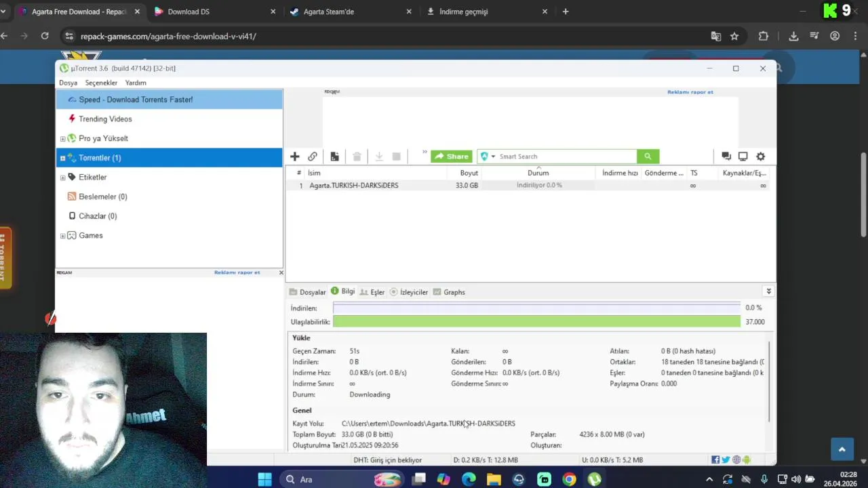
Task: Open the chat bubbles toolbar icon
Action: [726, 157]
